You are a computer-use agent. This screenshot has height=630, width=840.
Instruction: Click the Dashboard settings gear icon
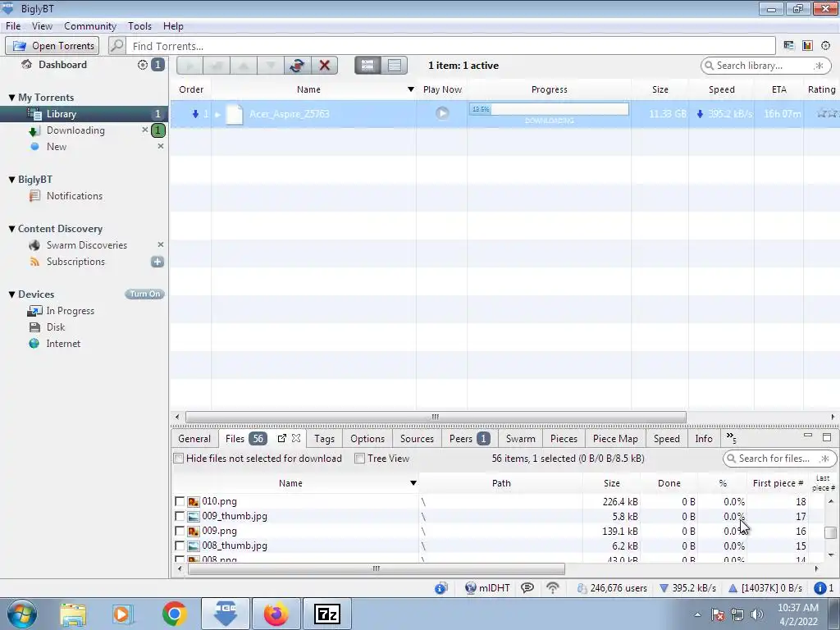point(143,65)
